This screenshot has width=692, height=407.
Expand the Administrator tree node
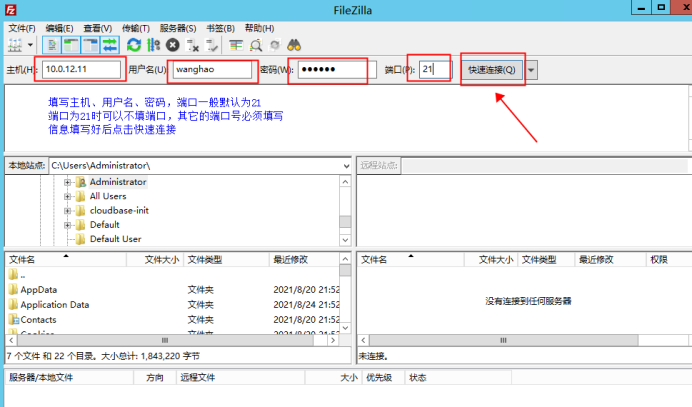[x=68, y=182]
